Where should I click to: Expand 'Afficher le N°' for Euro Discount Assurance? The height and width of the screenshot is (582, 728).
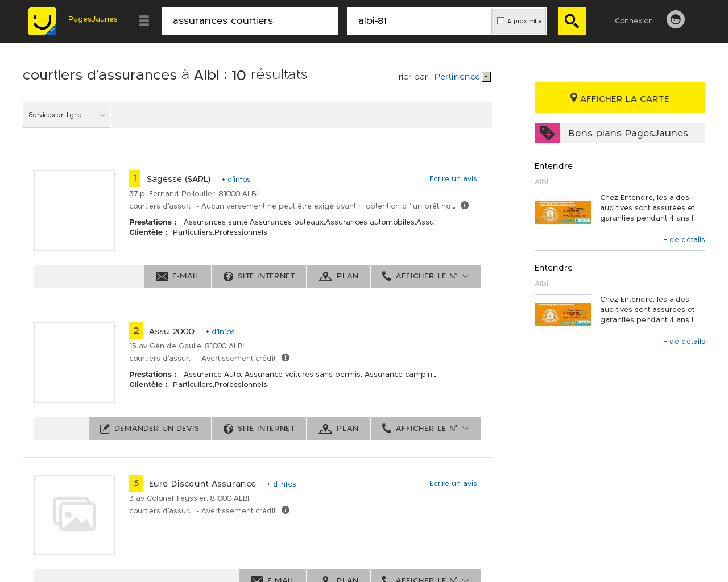click(425, 576)
